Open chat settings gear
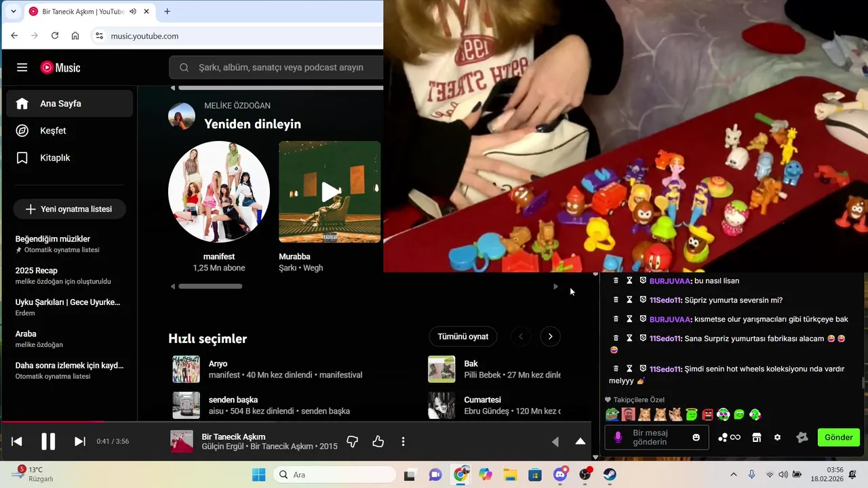Image resolution: width=868 pixels, height=488 pixels. [x=778, y=438]
